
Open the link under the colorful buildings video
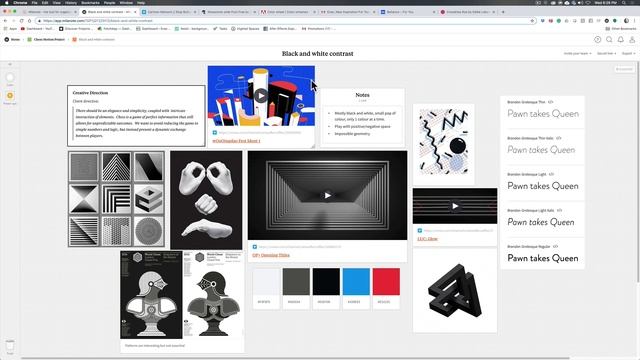click(236, 140)
